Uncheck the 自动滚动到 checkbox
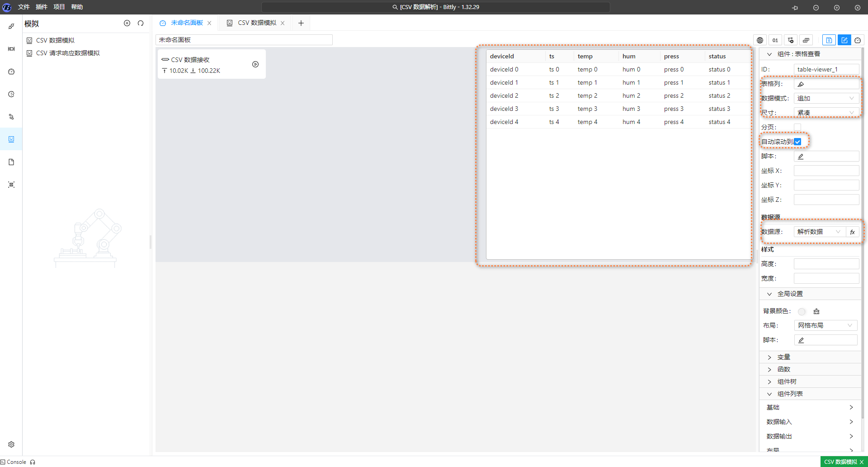 [x=797, y=142]
